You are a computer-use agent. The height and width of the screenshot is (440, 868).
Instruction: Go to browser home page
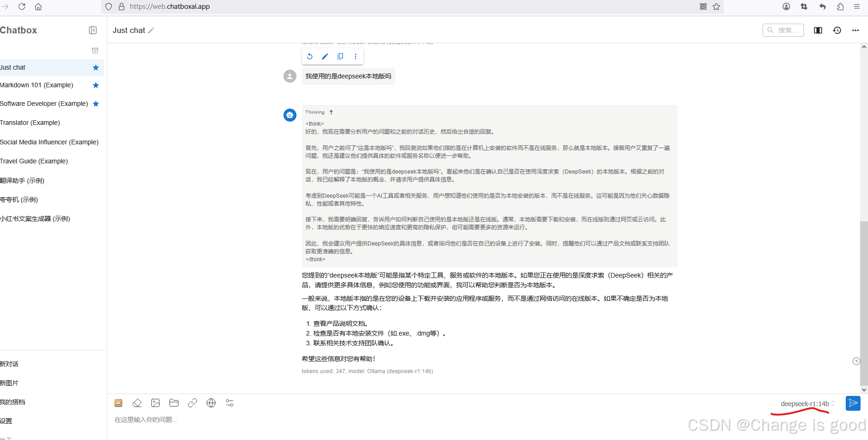(x=39, y=6)
